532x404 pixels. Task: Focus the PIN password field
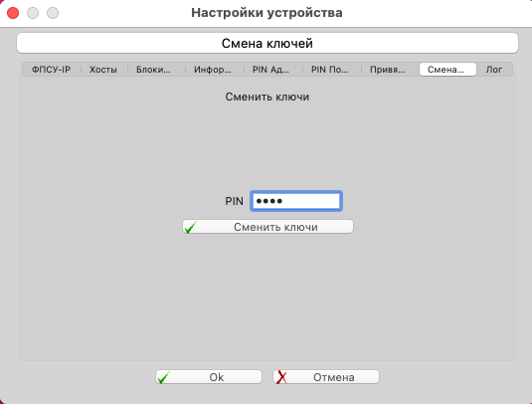(296, 201)
